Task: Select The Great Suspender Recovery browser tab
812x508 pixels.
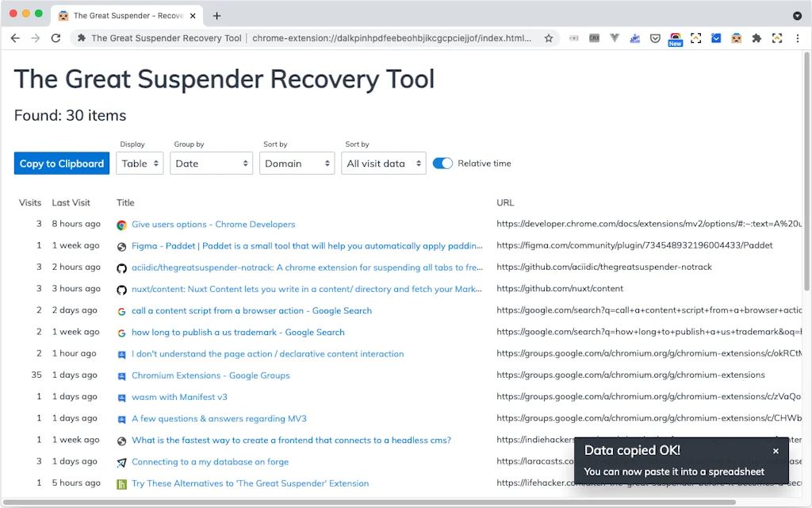Action: [x=127, y=16]
